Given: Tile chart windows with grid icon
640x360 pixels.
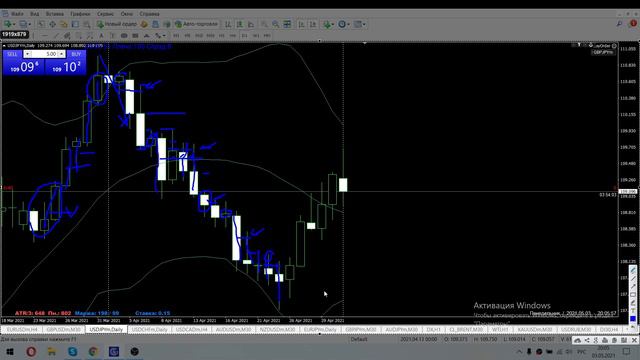Looking at the screenshot, I should click(287, 24).
